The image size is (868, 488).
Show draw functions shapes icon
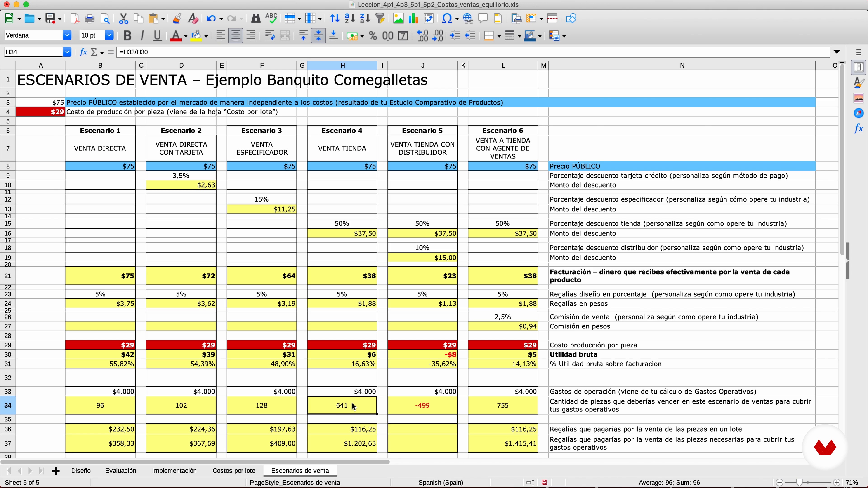point(571,19)
